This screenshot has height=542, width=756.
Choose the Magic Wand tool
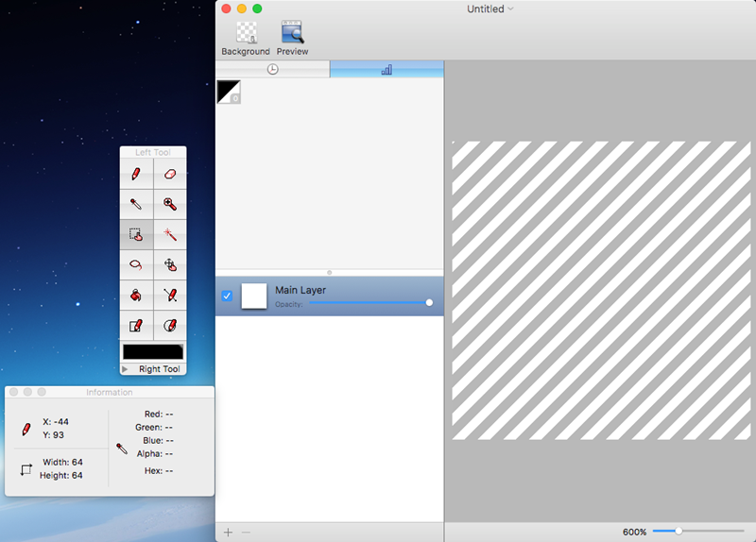[x=170, y=234]
